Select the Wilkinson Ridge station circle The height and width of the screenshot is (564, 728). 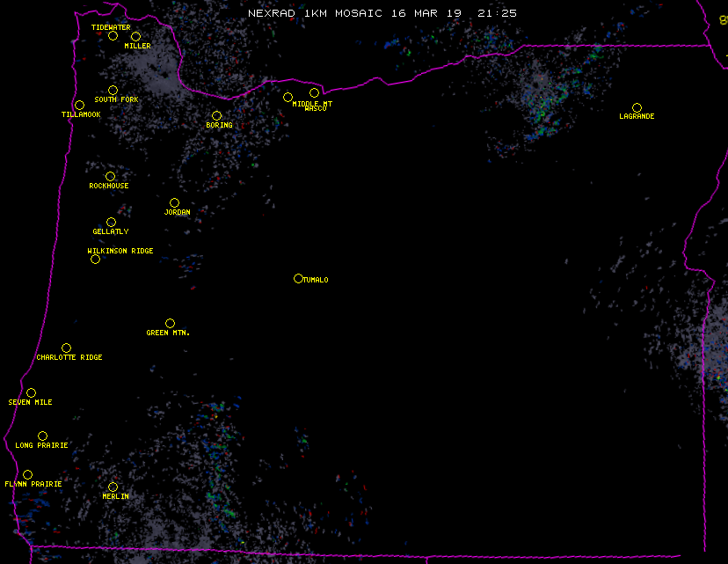[x=95, y=259]
